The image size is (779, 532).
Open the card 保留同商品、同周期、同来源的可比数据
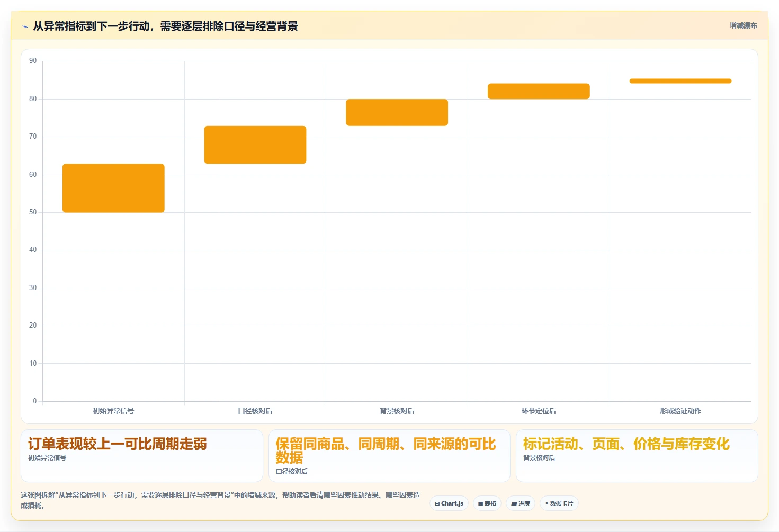pos(389,455)
